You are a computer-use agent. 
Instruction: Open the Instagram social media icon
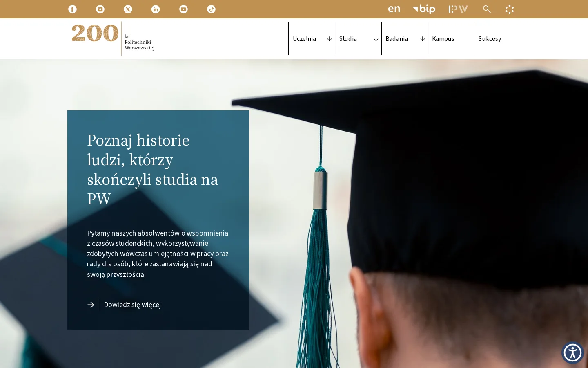100,9
